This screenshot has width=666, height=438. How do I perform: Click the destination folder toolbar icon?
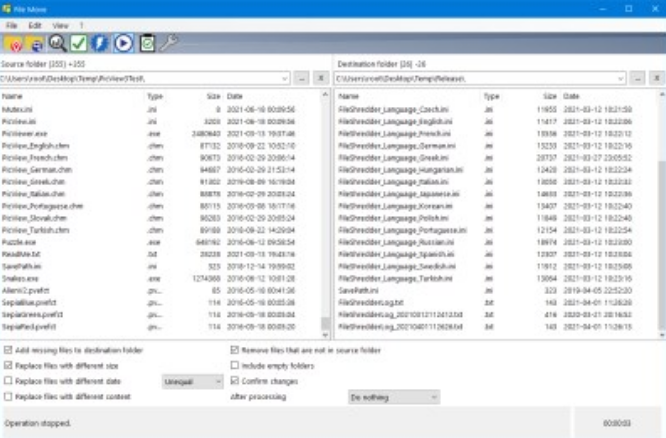(36, 43)
